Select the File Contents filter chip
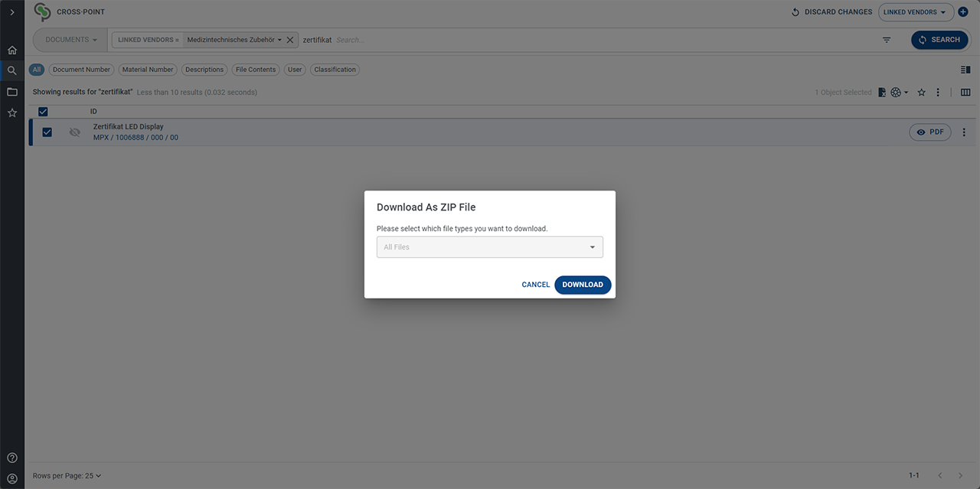 click(255, 70)
